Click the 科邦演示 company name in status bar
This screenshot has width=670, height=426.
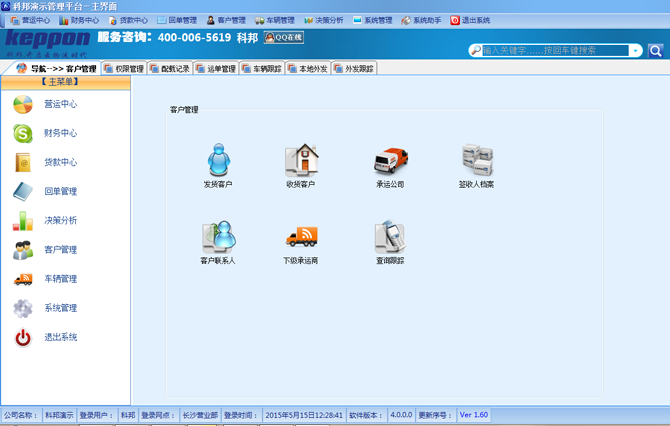coord(59,415)
